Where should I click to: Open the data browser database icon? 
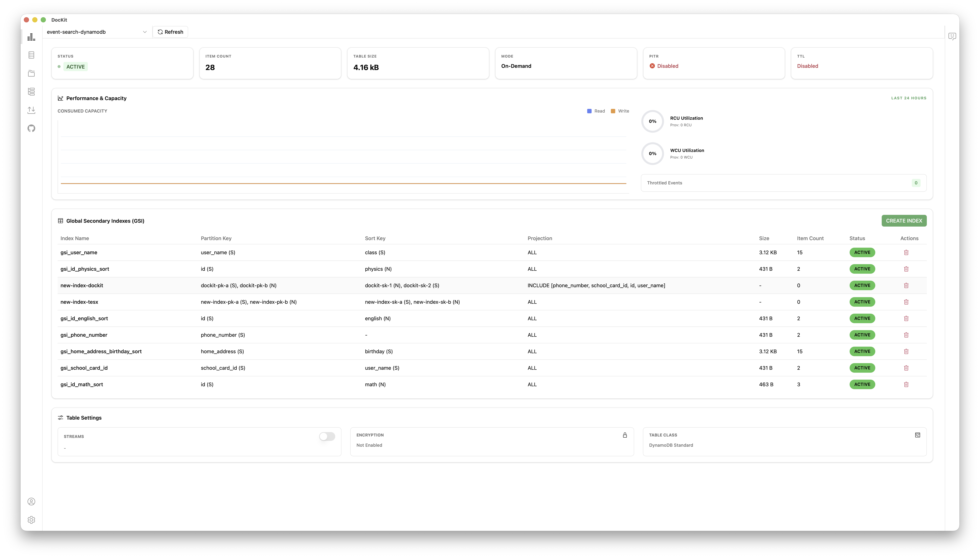[31, 55]
